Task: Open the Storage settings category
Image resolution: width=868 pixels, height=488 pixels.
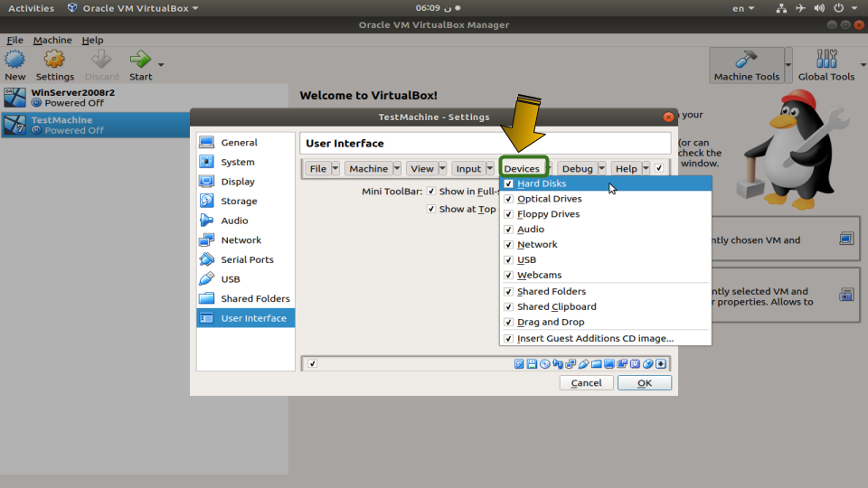Action: (x=245, y=201)
